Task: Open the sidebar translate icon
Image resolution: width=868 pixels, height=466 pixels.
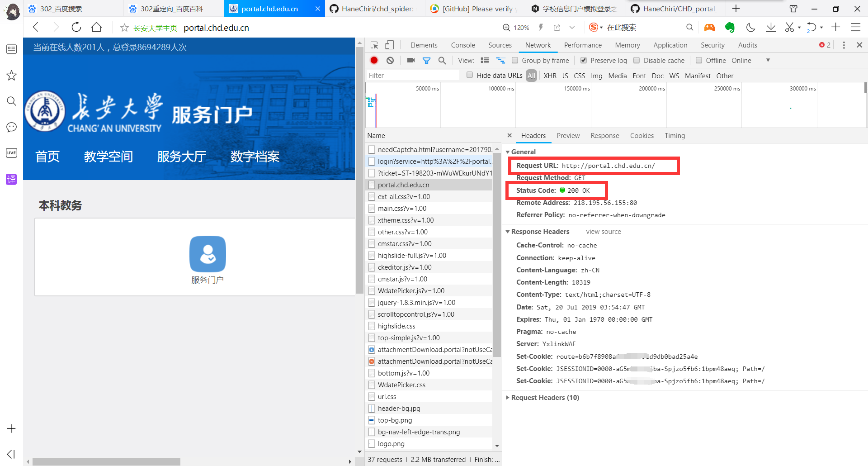Action: pyautogui.click(x=11, y=179)
